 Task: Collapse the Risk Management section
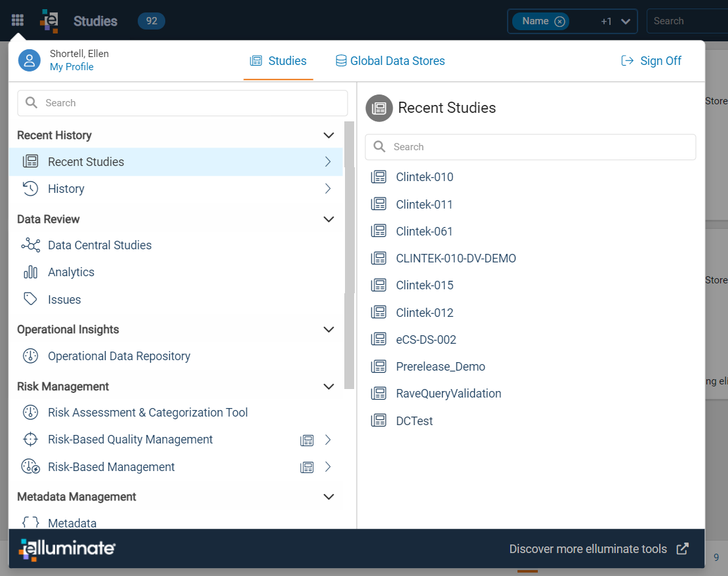point(328,386)
